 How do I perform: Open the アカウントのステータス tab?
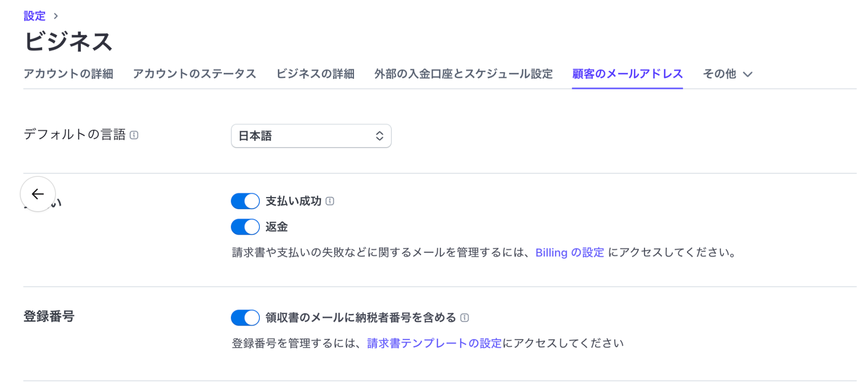194,74
